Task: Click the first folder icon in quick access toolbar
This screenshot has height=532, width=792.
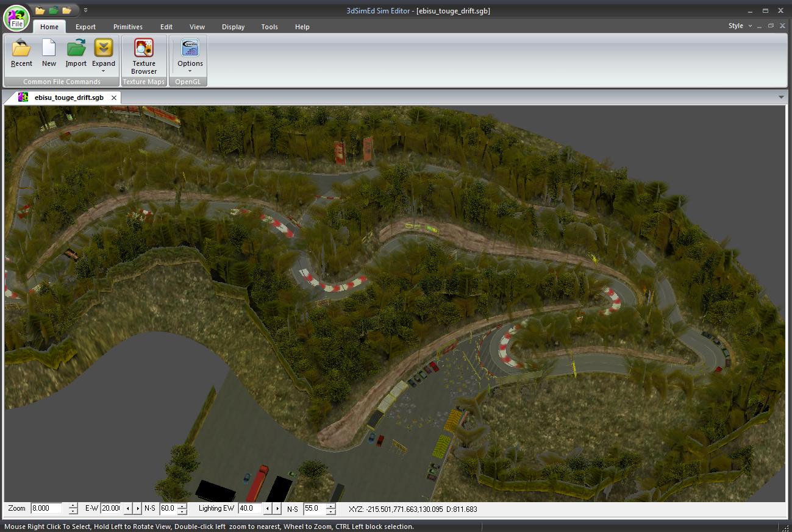Action: tap(40, 10)
